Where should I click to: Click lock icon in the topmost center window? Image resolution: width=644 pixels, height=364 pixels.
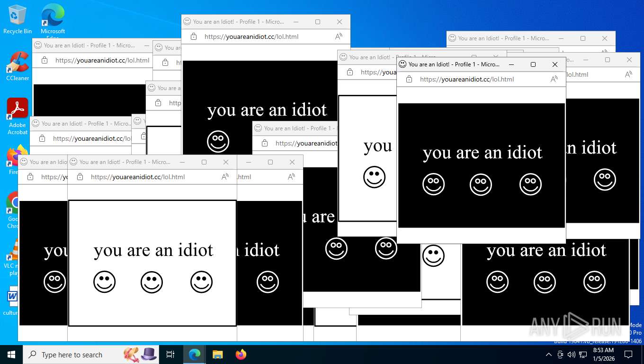(x=194, y=36)
